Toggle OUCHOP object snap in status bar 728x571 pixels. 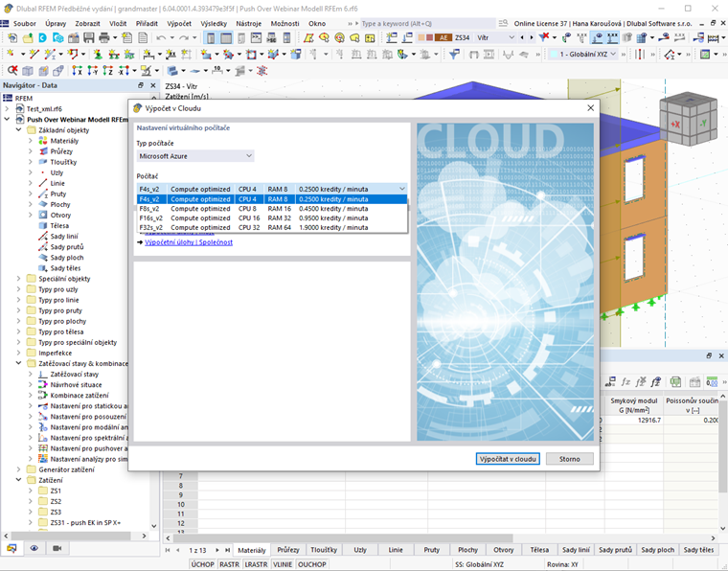[x=312, y=564]
